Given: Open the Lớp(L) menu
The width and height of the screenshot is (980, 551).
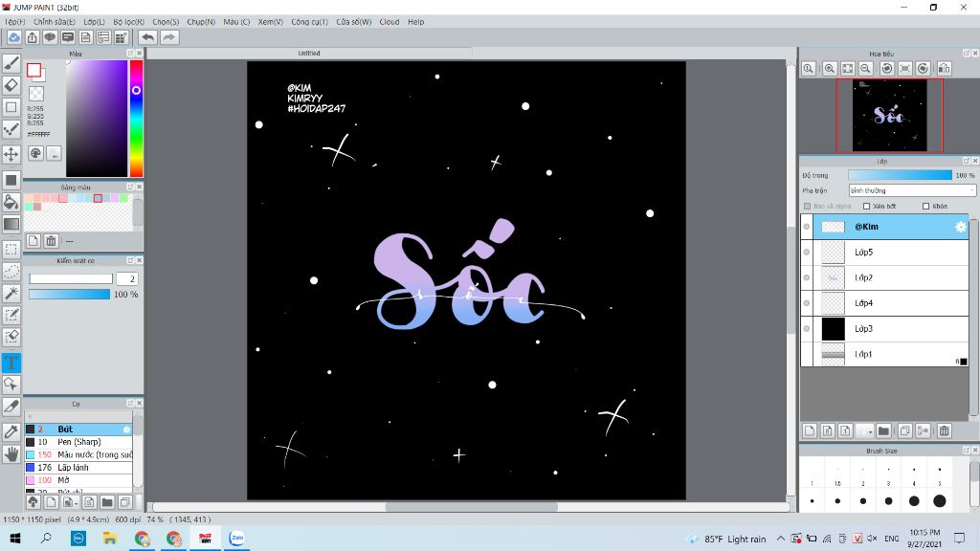Looking at the screenshot, I should point(95,22).
